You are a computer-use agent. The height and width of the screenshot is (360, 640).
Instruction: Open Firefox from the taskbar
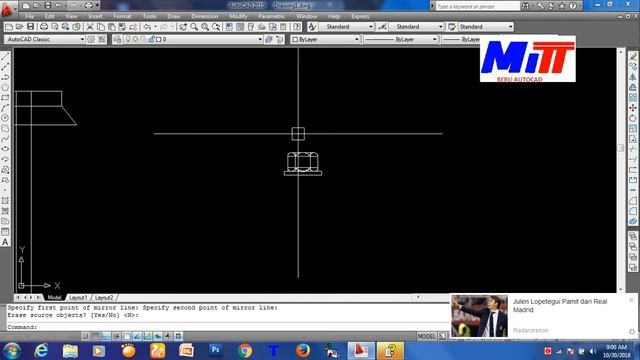303,350
